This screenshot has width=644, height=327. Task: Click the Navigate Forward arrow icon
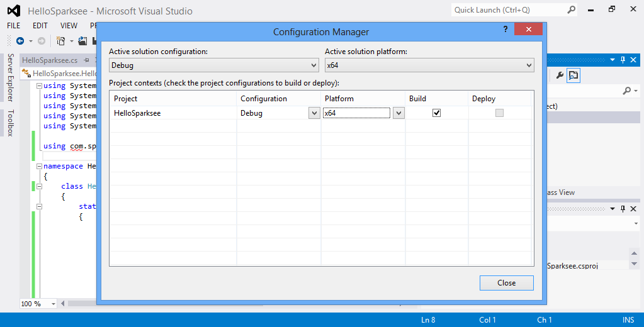[42, 41]
